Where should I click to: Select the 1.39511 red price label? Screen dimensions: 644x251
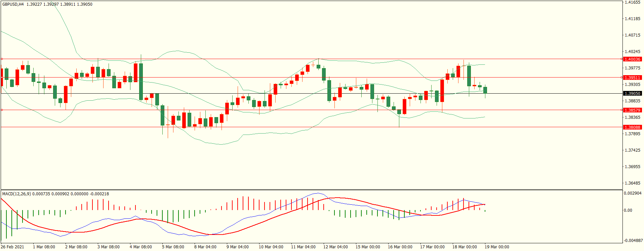point(632,78)
